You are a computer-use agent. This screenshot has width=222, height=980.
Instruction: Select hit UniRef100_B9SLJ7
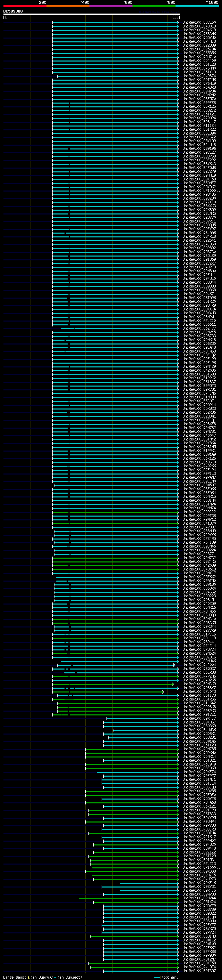199,122
